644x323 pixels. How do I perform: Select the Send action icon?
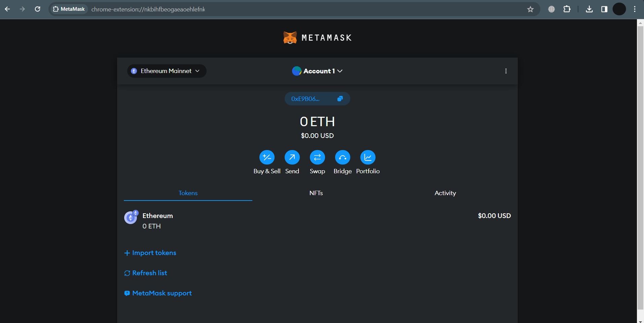coord(291,157)
